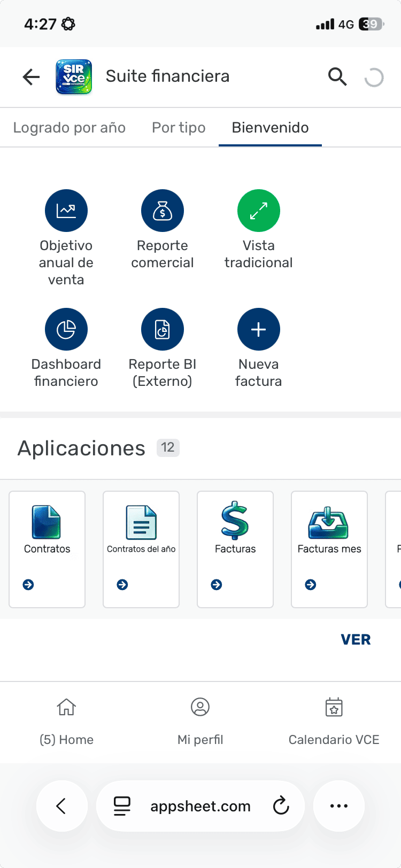Go to (5) Home in bottom navigation

(67, 722)
